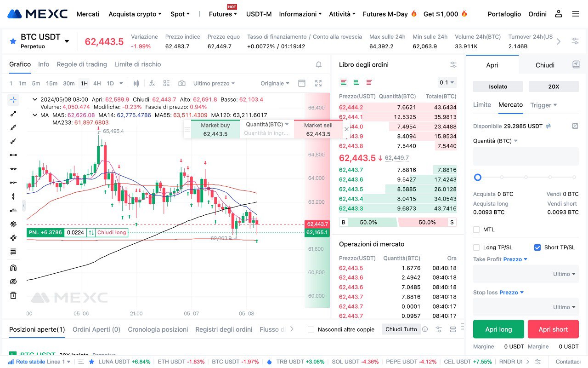Image resolution: width=588 pixels, height=368 pixels.
Task: Uncheck the Short TP/SL checkbox
Action: point(537,247)
